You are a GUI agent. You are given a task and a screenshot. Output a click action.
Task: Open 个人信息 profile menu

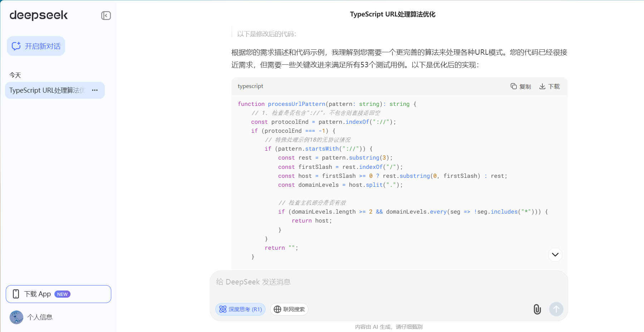[40, 317]
